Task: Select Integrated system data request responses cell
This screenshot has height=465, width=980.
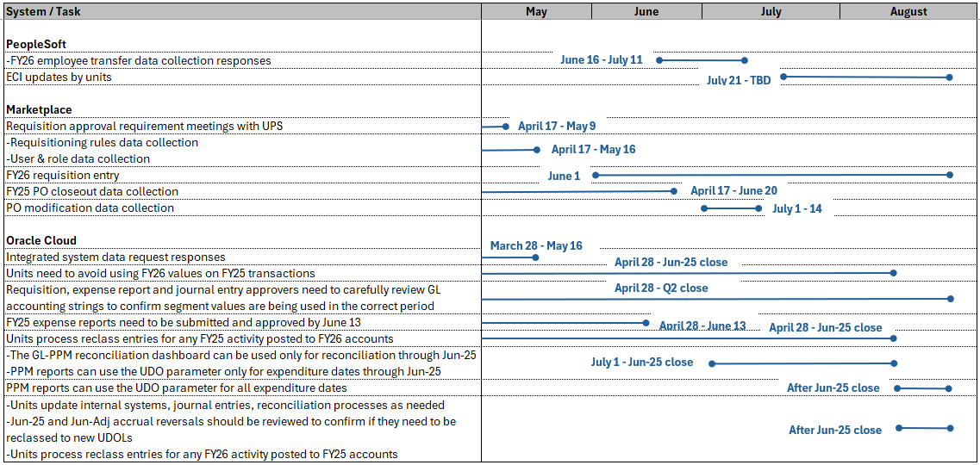Action: pos(115,257)
